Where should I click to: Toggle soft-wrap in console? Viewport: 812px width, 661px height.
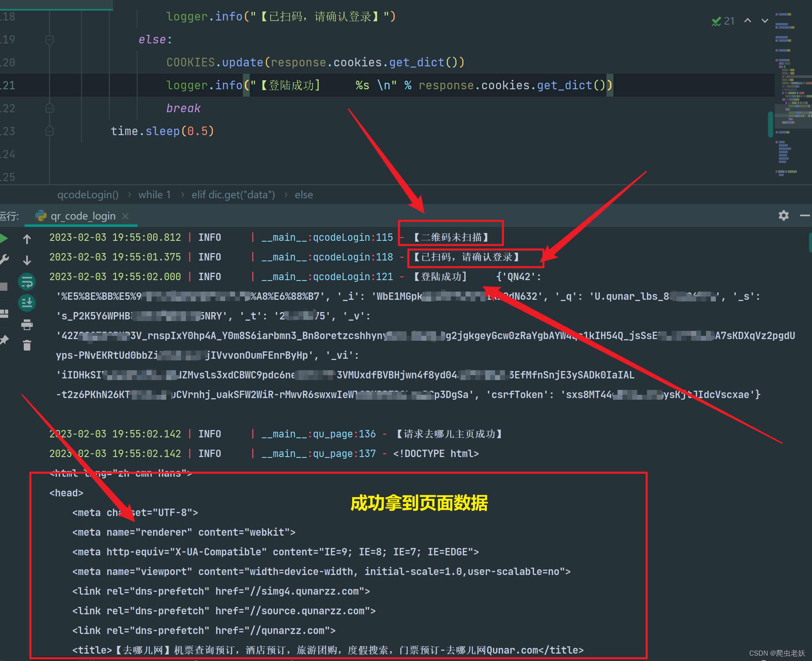(27, 282)
